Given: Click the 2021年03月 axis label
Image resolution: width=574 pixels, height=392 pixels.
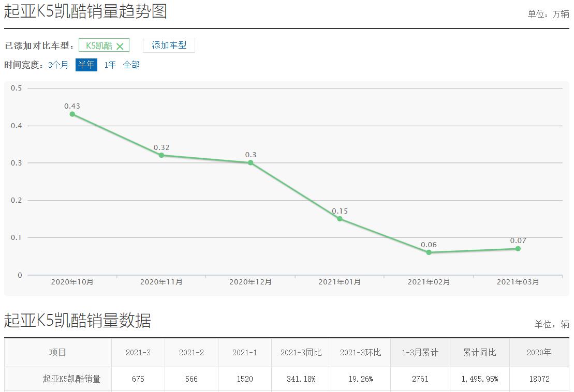Looking at the screenshot, I should (518, 282).
